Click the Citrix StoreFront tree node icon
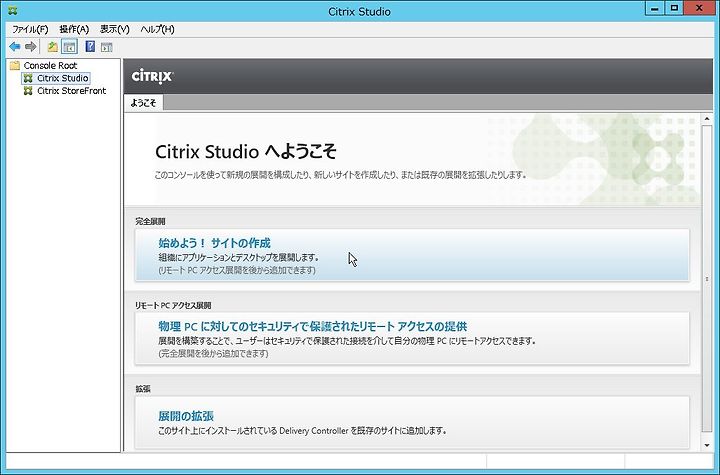Screen dimensions: 720x475 tap(28, 91)
